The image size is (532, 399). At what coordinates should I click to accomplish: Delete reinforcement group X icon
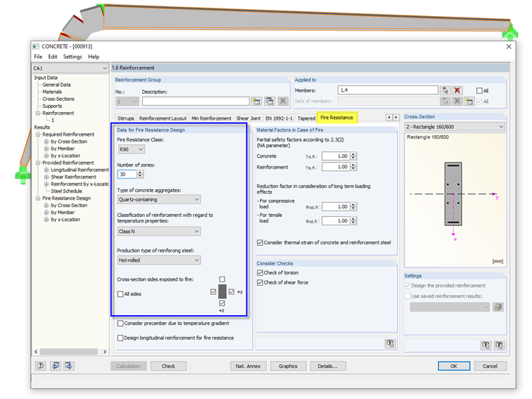(283, 101)
